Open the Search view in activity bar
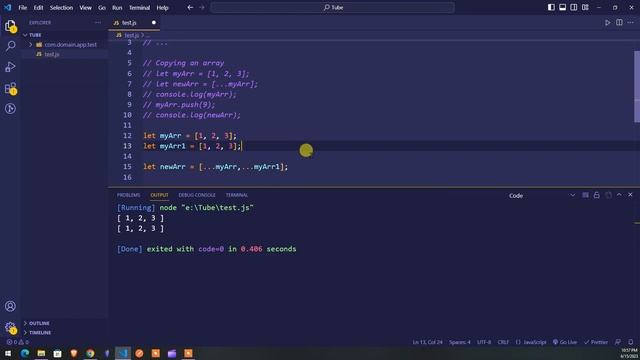Image resolution: width=640 pixels, height=360 pixels. click(10, 46)
